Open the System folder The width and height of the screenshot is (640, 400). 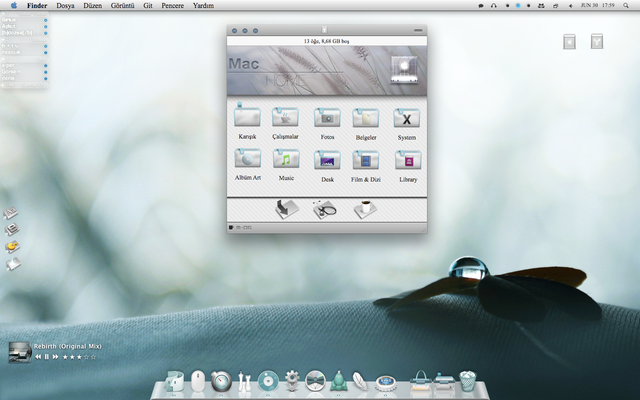pos(407,118)
